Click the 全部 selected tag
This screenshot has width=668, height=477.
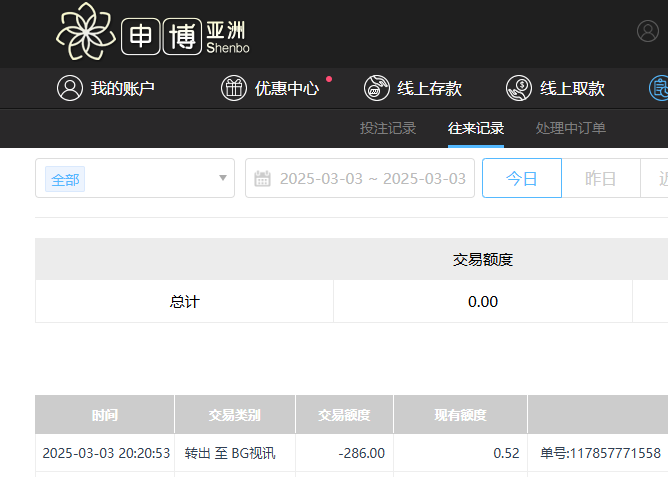tap(65, 179)
